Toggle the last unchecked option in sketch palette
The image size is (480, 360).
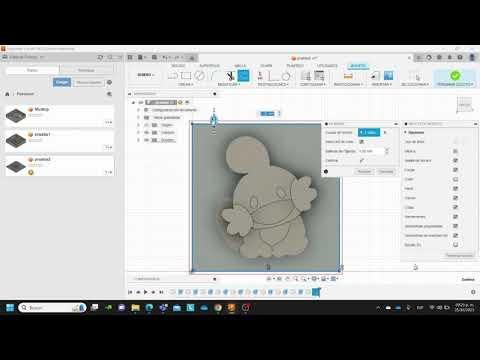455,245
